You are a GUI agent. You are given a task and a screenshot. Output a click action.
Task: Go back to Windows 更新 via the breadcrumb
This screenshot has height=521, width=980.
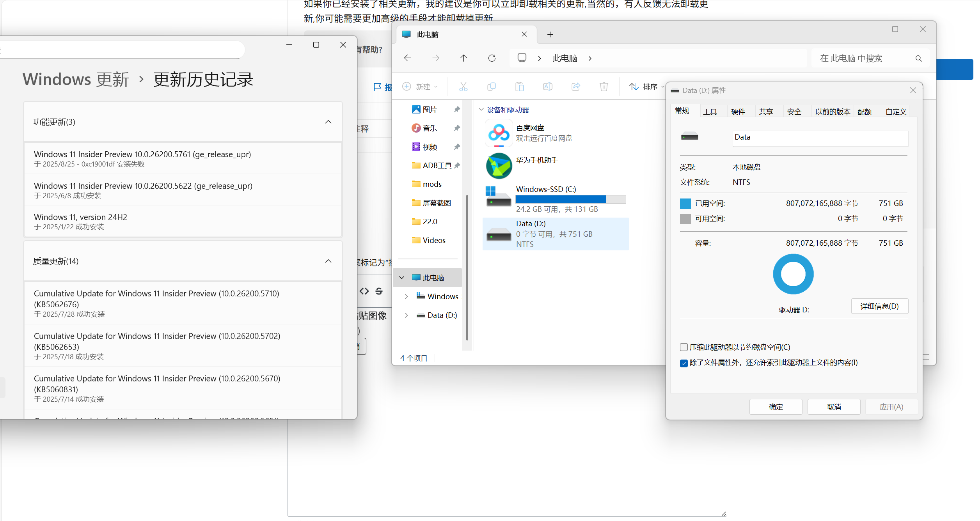point(76,80)
